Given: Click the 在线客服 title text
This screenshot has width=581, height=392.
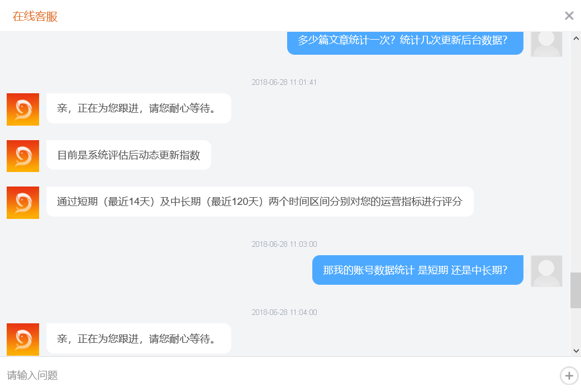Looking at the screenshot, I should click(35, 16).
